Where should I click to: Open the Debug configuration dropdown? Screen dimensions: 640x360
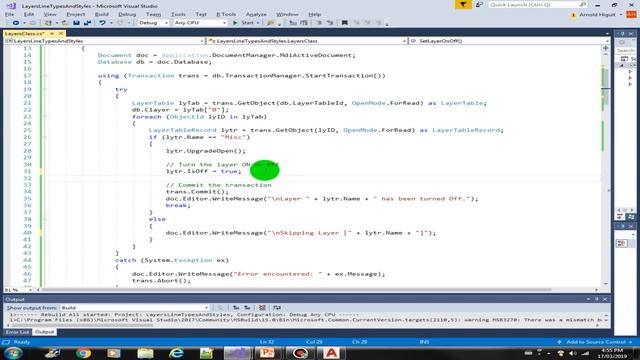click(x=153, y=23)
